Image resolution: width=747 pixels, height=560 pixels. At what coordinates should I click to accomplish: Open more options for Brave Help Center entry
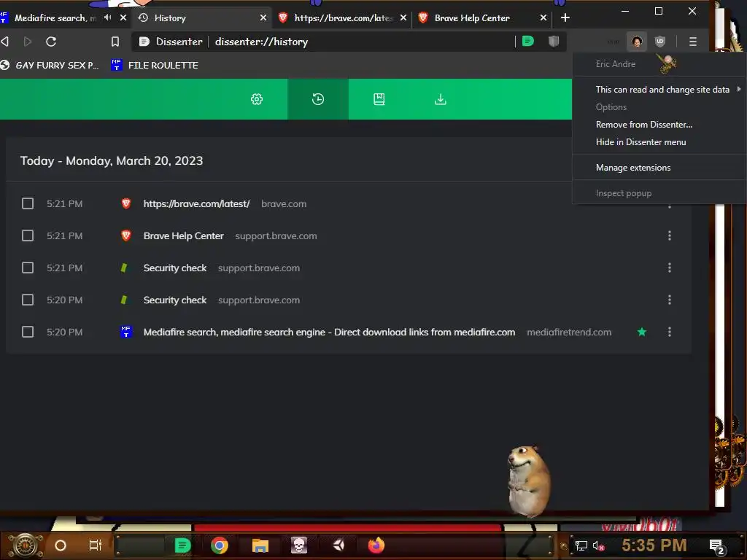point(670,236)
